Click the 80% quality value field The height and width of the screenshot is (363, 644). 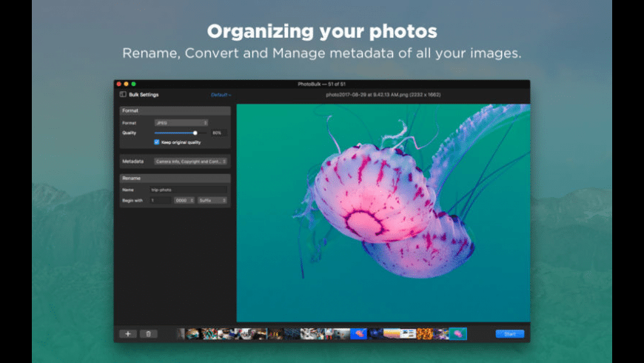[219, 133]
